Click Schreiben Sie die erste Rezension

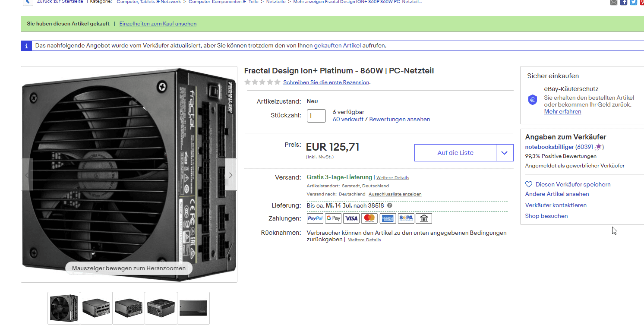tap(326, 82)
